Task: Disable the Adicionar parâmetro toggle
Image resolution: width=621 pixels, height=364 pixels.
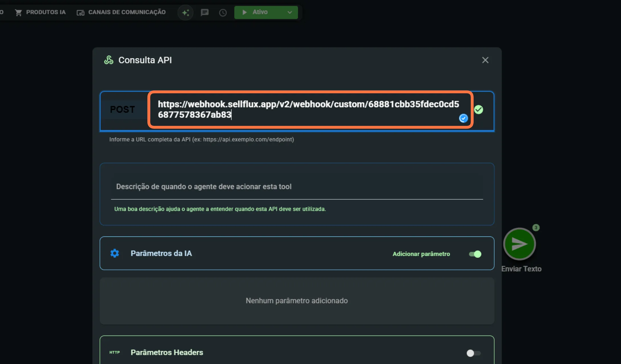Action: click(x=475, y=254)
